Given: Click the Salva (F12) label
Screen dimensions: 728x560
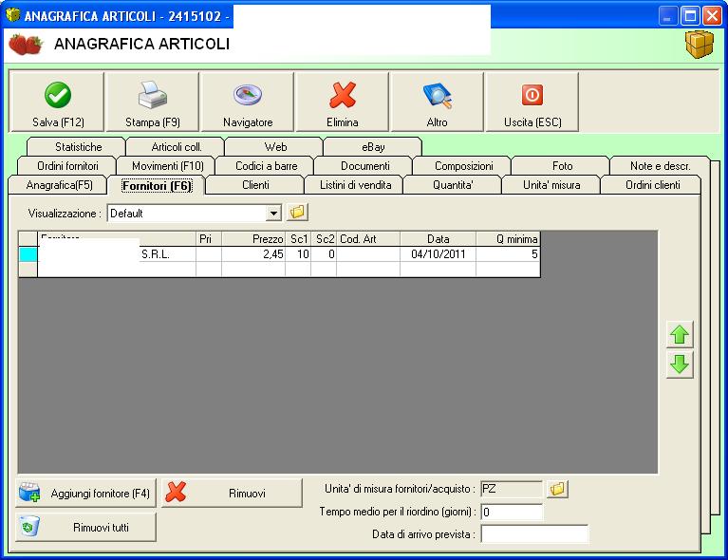Looking at the screenshot, I should tap(58, 122).
